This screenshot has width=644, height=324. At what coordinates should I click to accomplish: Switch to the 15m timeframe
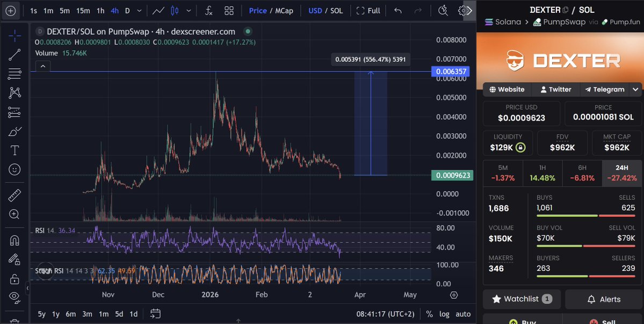click(x=83, y=11)
